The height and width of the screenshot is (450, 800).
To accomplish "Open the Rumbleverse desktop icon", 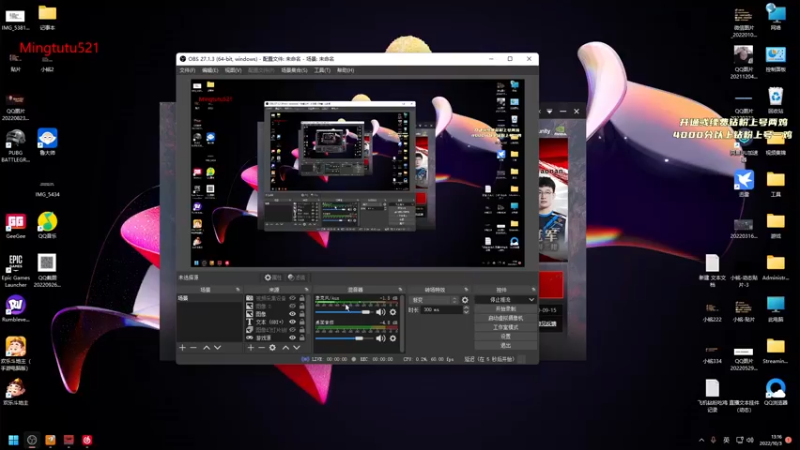I will click(15, 309).
